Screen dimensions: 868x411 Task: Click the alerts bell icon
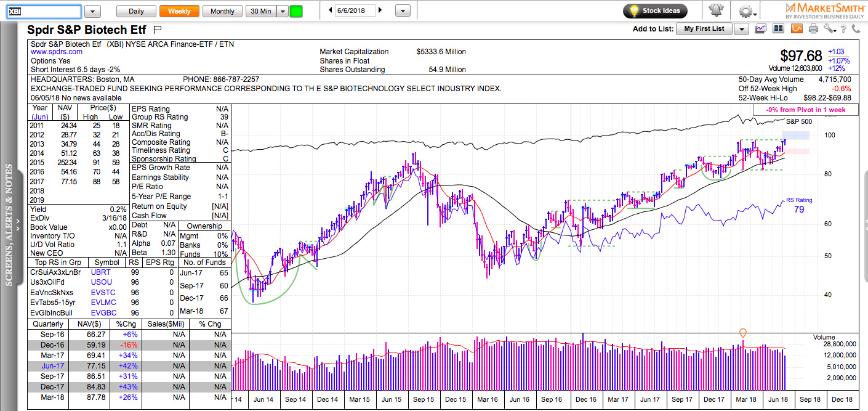715,10
